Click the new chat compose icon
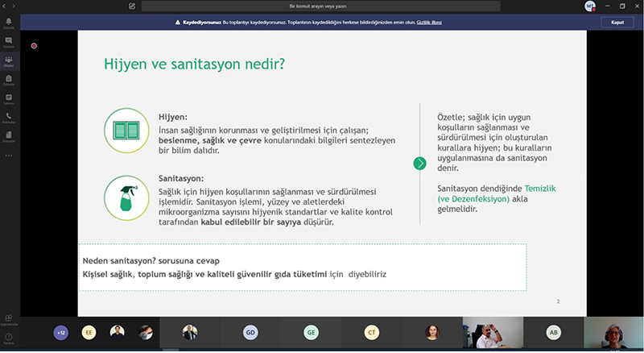The image size is (644, 353). (x=131, y=6)
